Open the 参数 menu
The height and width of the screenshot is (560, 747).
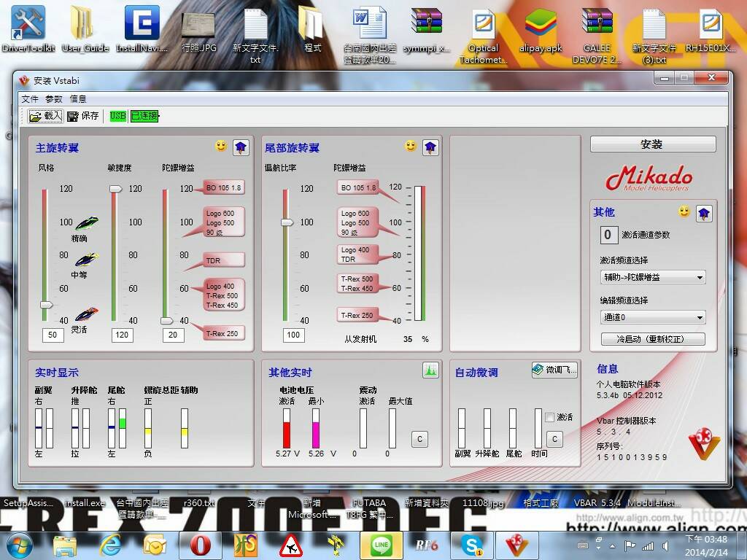[x=54, y=98]
